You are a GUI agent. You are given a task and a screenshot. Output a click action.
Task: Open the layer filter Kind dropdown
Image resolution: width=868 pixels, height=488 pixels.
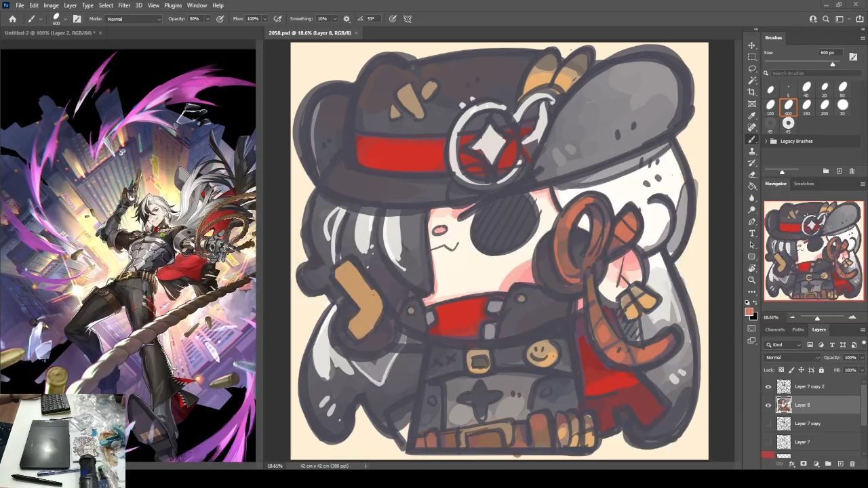[784, 345]
